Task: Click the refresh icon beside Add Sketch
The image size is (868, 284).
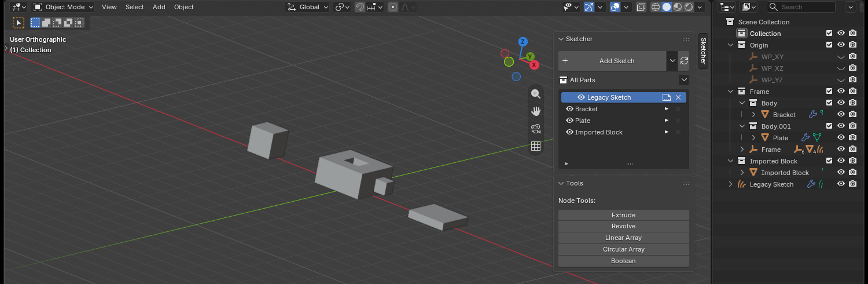Action: click(x=684, y=60)
